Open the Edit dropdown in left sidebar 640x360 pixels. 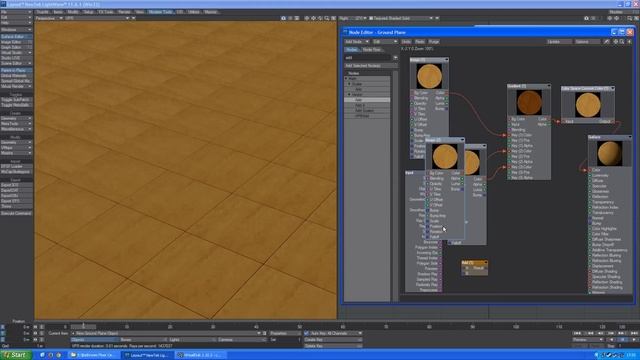tap(16, 18)
